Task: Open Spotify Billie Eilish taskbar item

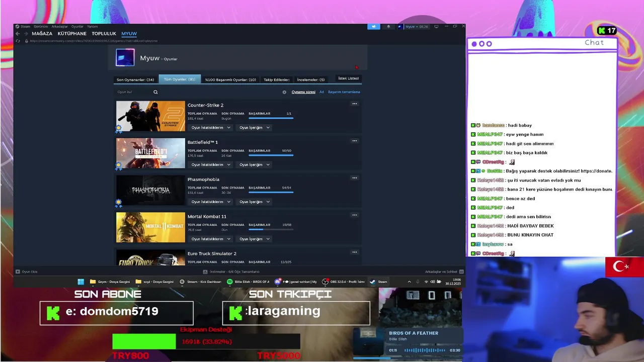Action: click(x=248, y=282)
